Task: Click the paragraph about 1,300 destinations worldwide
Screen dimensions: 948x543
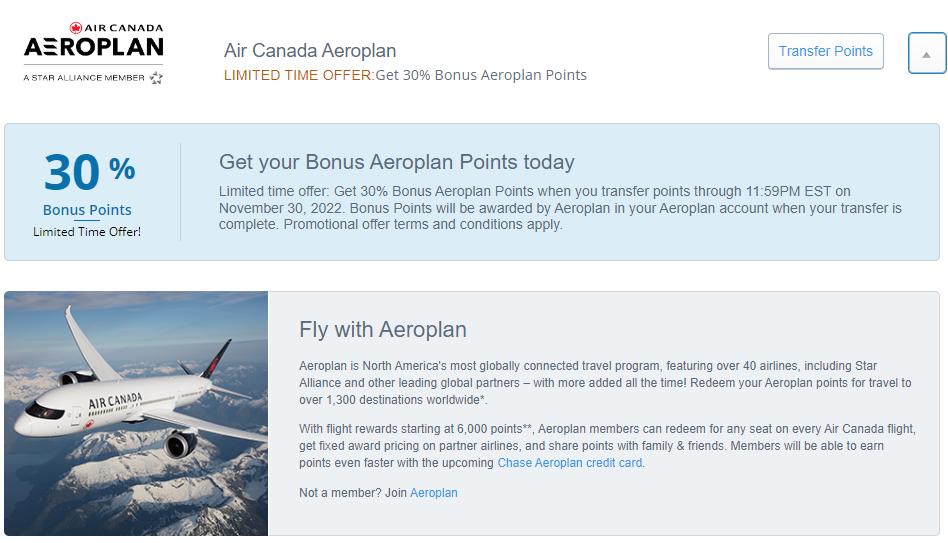Action: [x=605, y=383]
